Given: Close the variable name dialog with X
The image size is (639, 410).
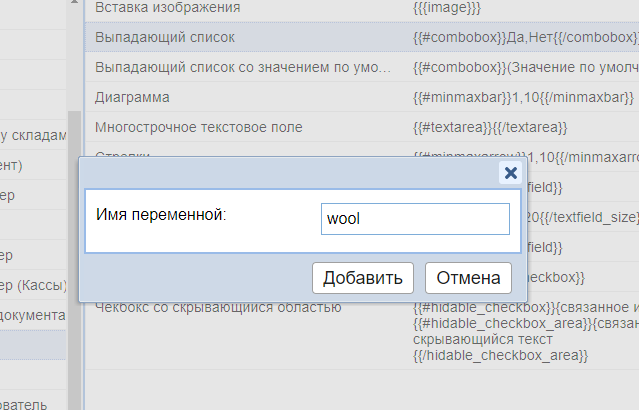Looking at the screenshot, I should point(510,173).
